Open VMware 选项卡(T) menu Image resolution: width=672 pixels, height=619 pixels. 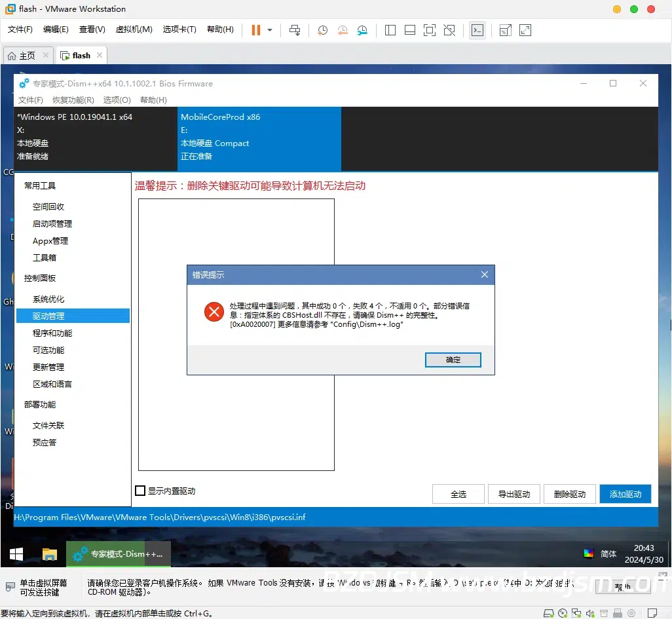[179, 29]
